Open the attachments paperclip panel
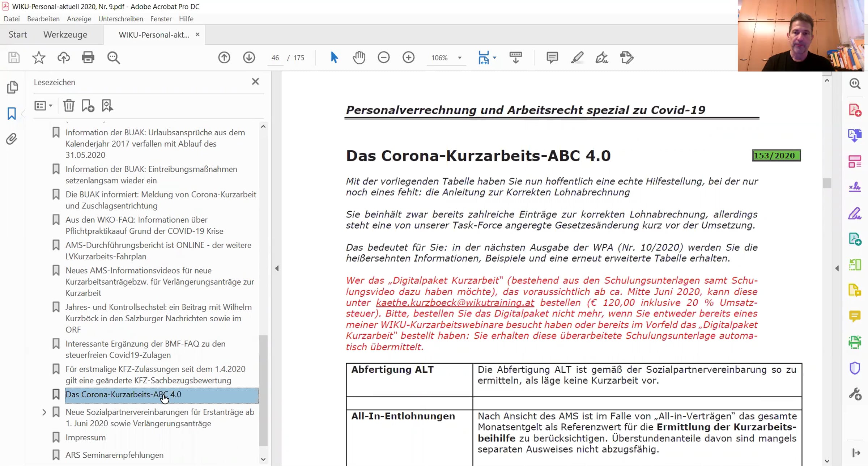Image resolution: width=868 pixels, height=466 pixels. (x=12, y=139)
